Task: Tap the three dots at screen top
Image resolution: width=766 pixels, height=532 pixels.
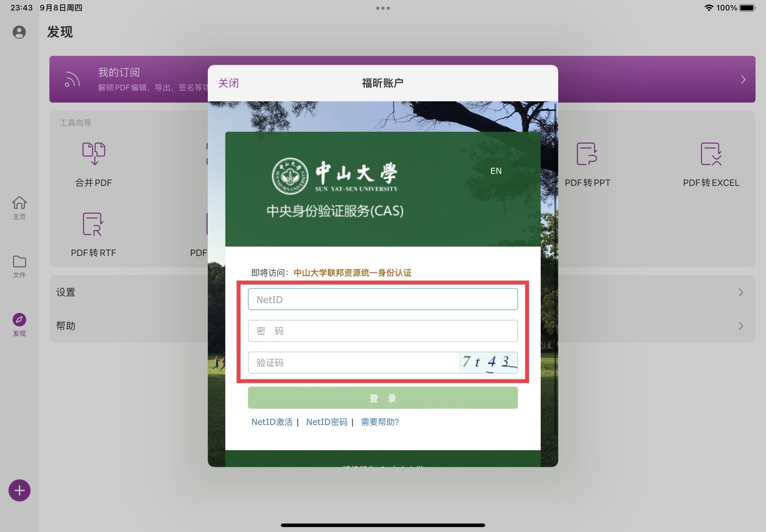Action: [383, 8]
